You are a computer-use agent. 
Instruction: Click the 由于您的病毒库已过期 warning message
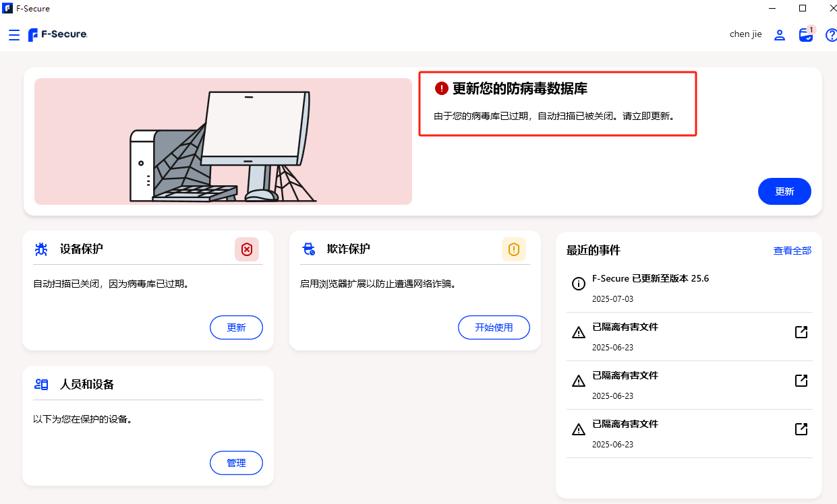(554, 116)
